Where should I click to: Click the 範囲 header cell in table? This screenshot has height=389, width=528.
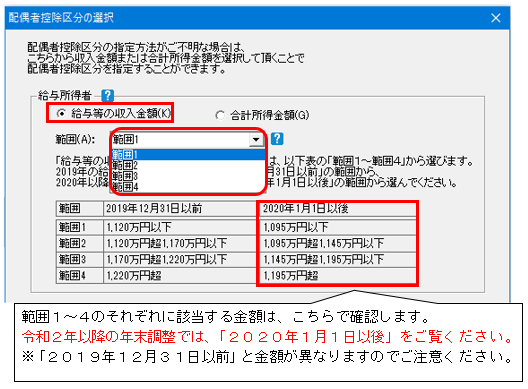click(x=80, y=208)
